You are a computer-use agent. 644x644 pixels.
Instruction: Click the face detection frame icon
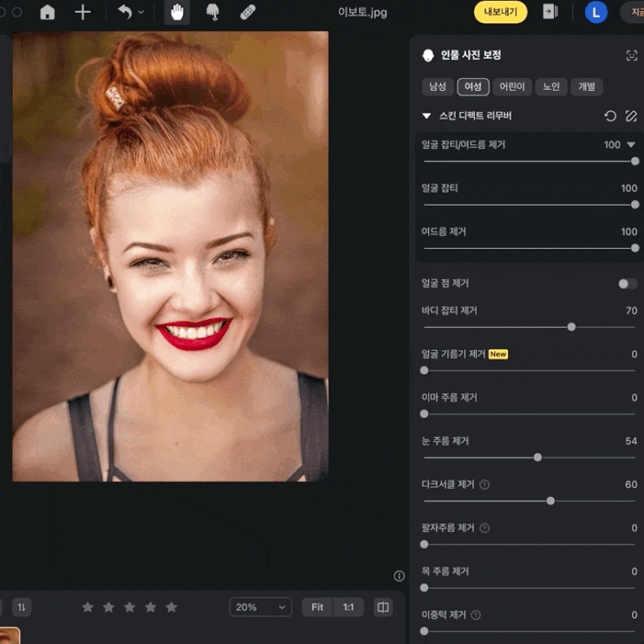[631, 55]
